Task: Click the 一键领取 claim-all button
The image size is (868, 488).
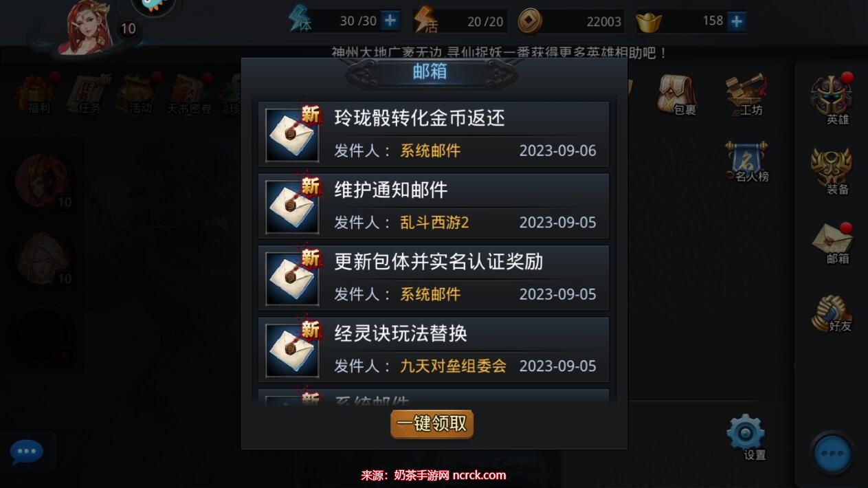Action: [432, 424]
